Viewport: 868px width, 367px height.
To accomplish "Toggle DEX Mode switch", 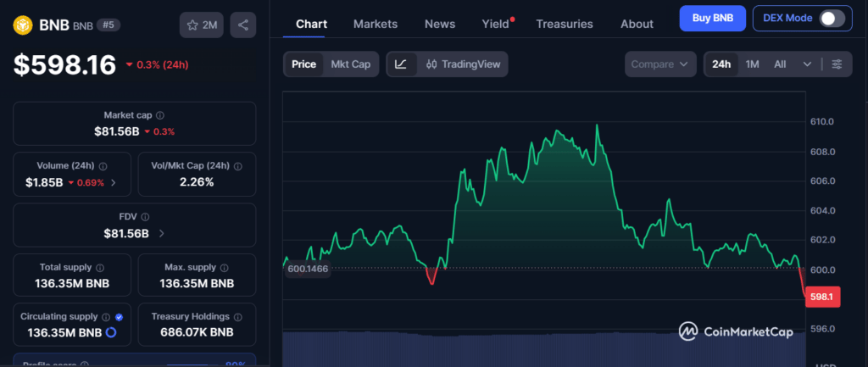I will (831, 19).
